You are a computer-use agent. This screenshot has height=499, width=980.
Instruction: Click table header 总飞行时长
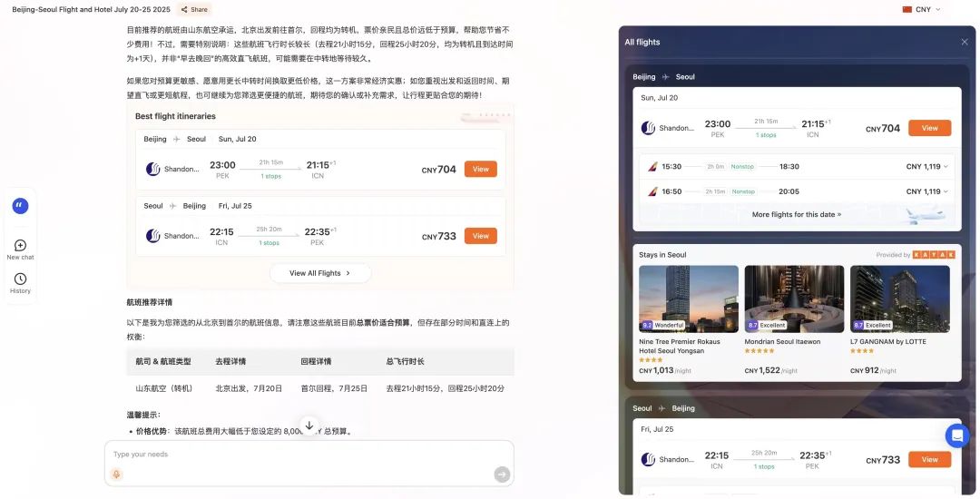click(406, 362)
